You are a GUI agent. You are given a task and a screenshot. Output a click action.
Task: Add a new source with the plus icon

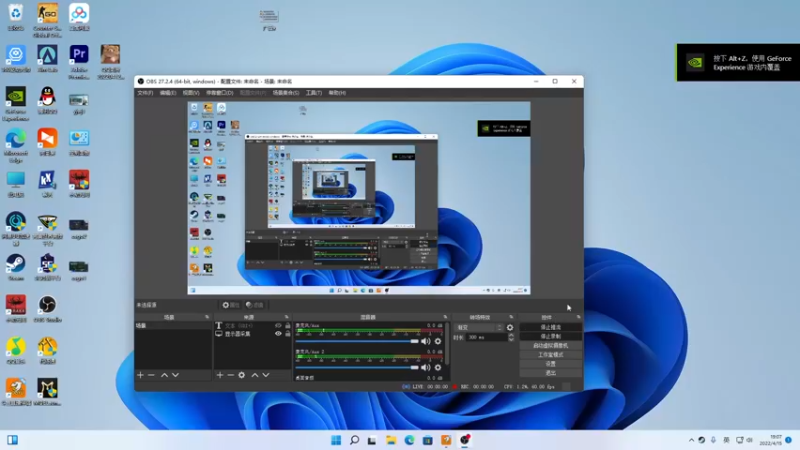pyautogui.click(x=220, y=375)
